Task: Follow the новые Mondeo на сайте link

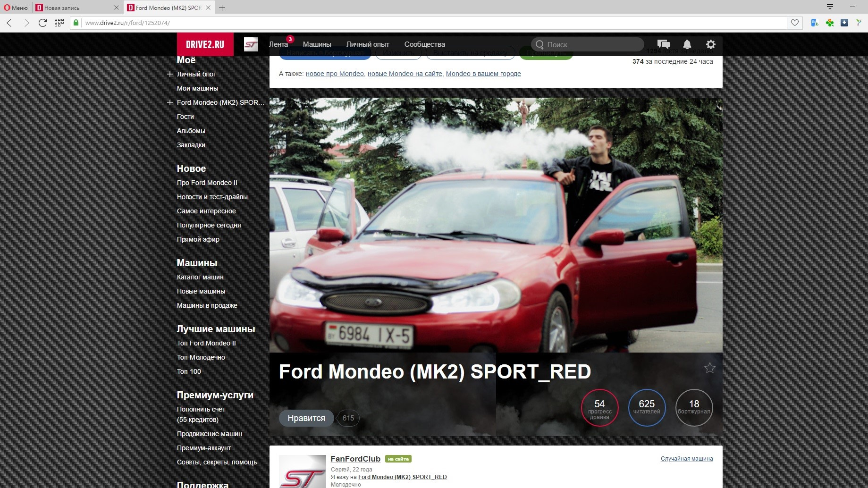Action: click(x=405, y=74)
